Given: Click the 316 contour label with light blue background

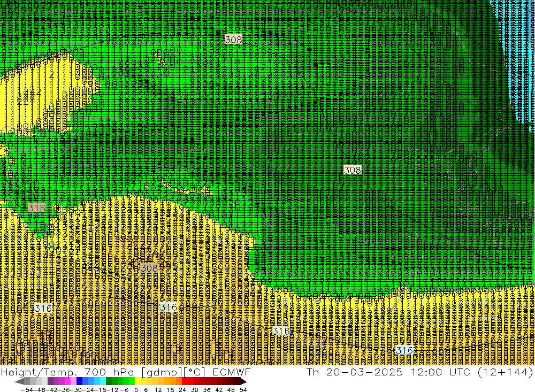Looking at the screenshot, I should (404, 350).
